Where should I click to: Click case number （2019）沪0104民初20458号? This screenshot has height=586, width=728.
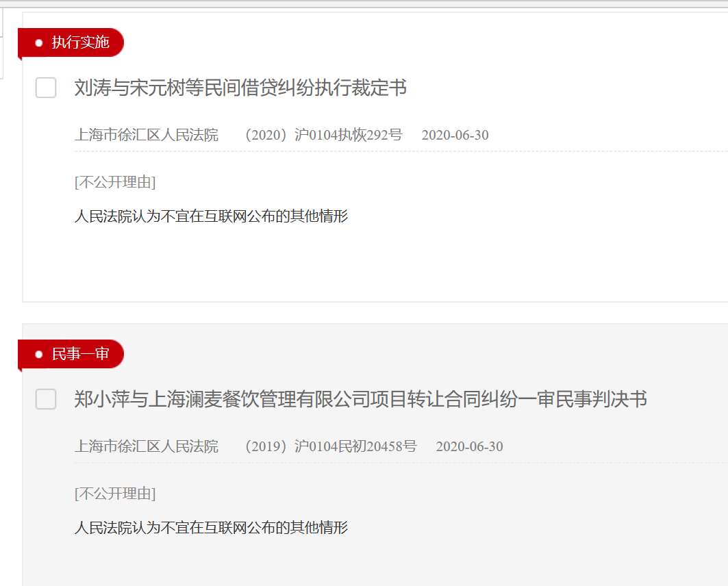330,446
